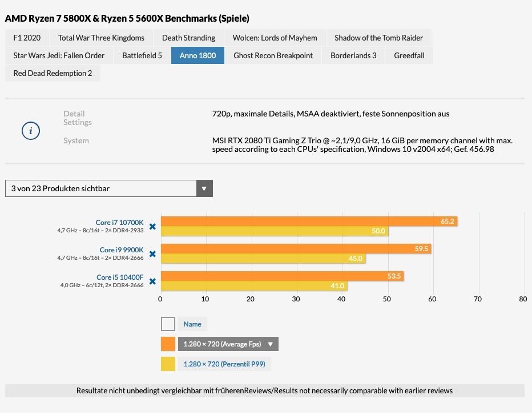Click the 59.5 orange bar for i9 9900K

(296, 249)
